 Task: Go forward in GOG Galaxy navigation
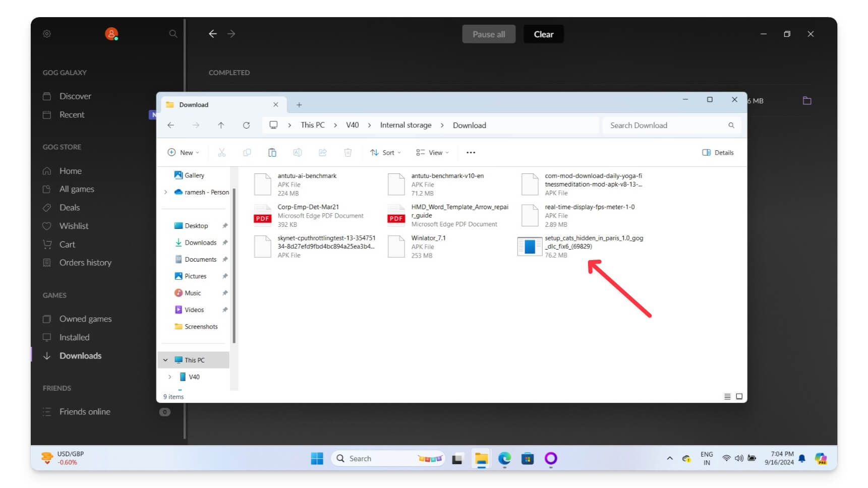pyautogui.click(x=231, y=34)
